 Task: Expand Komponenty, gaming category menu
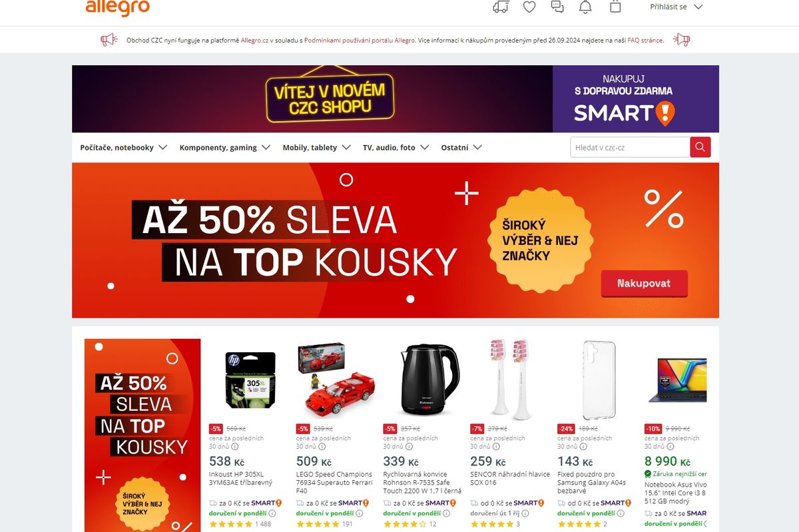pos(225,148)
